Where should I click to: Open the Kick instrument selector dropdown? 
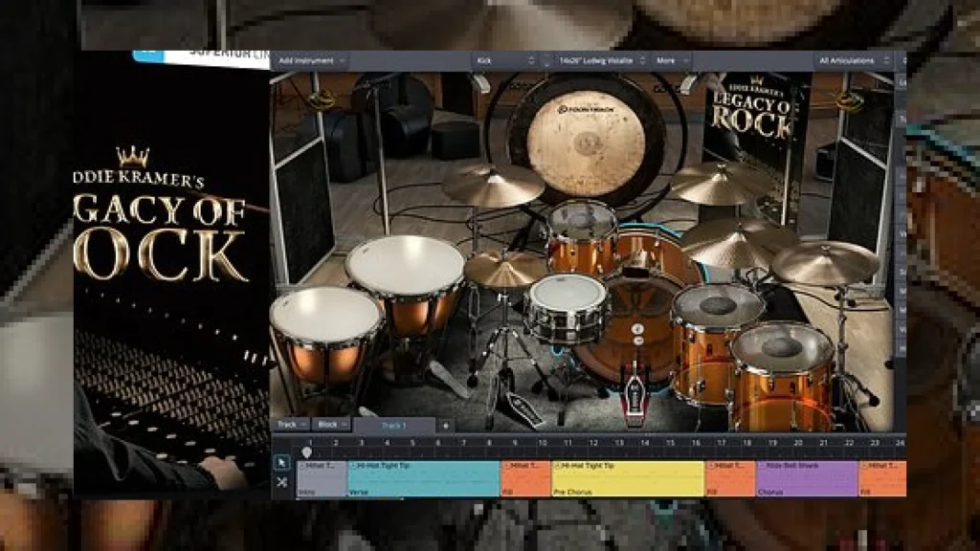pos(505,60)
